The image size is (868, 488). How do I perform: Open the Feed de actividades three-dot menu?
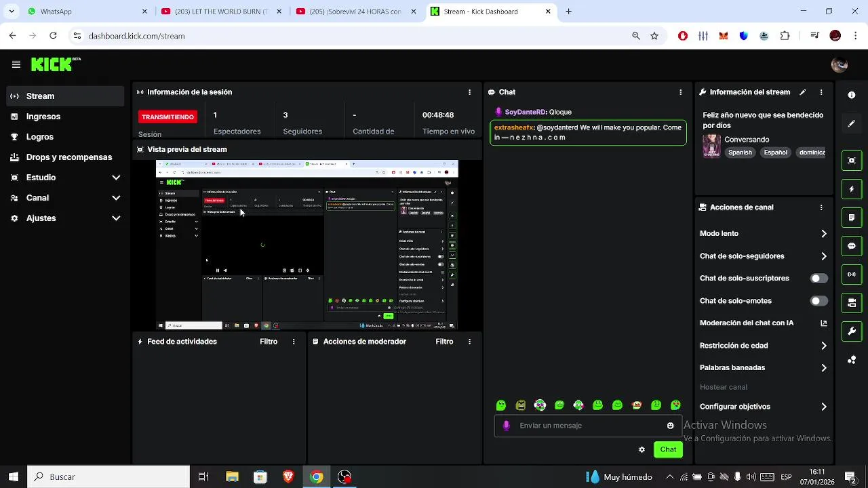[x=294, y=342]
